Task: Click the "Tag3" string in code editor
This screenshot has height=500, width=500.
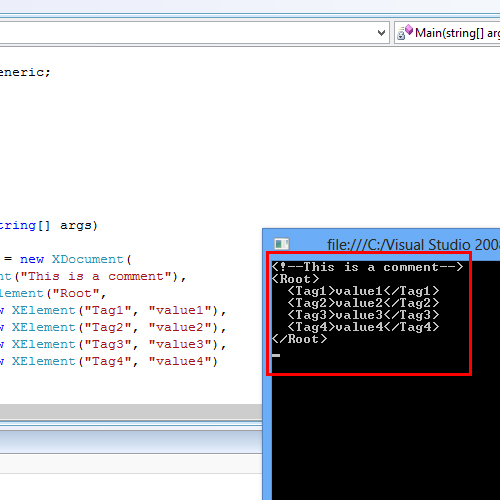Action: pos(108,344)
